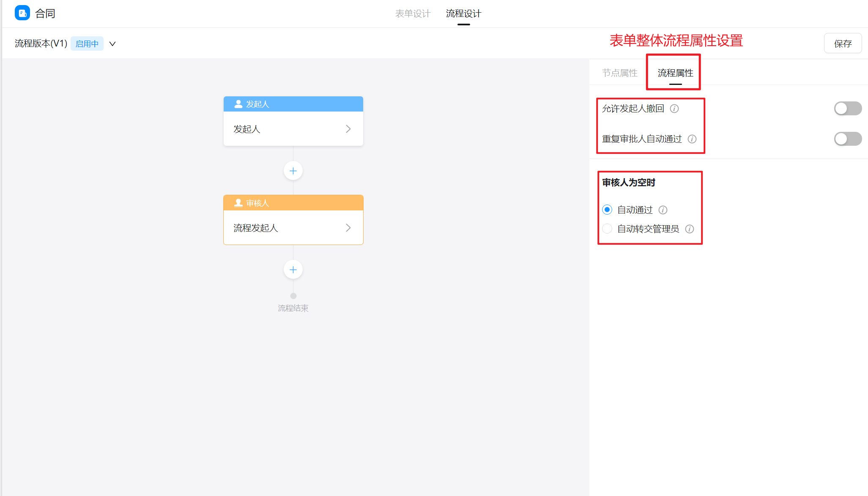
Task: Click the 保存 button
Action: [842, 44]
